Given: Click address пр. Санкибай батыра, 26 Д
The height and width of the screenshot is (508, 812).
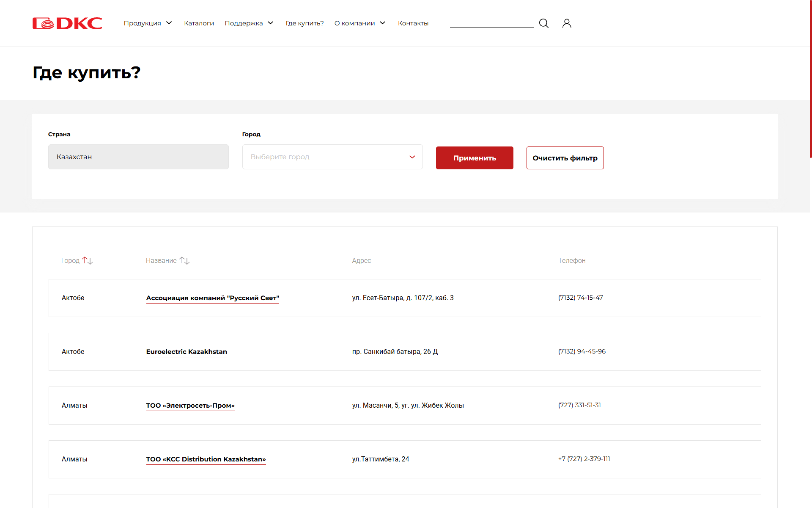Looking at the screenshot, I should point(395,352).
